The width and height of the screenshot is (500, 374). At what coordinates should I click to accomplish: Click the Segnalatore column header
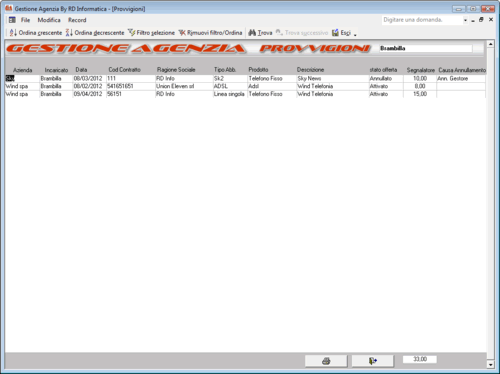click(421, 70)
